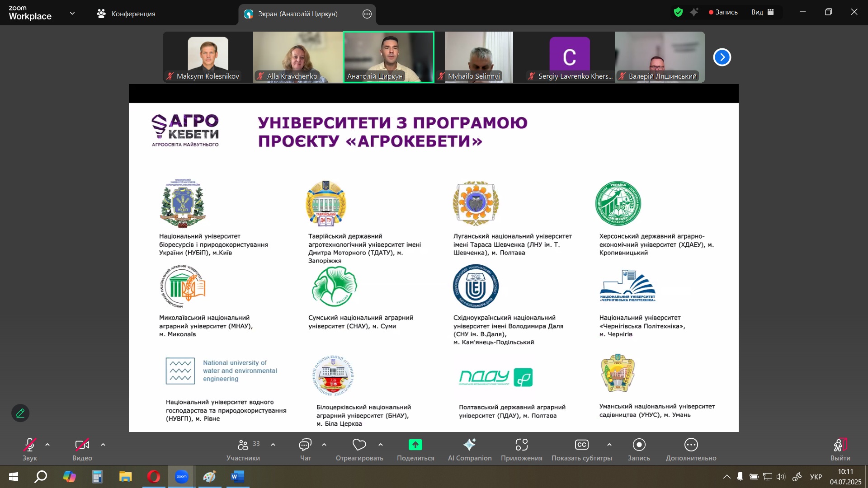868x488 pixels.
Task: Unmute microphone with Звук button
Action: (29, 446)
